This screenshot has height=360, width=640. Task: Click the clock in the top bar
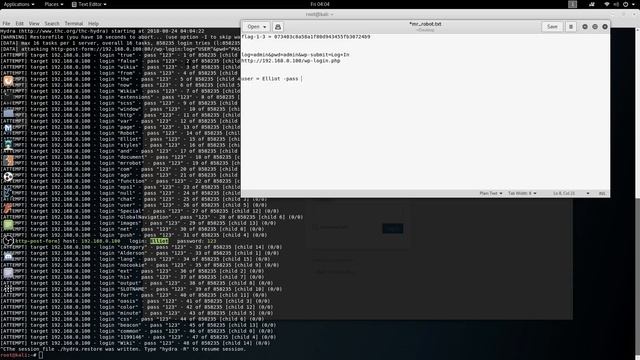(320, 4)
